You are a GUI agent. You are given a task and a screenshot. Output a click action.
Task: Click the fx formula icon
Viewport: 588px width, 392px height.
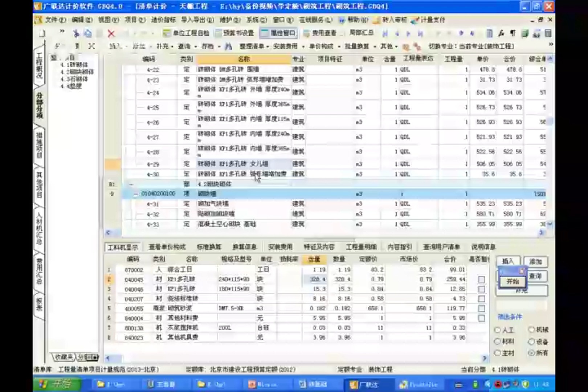501,34
